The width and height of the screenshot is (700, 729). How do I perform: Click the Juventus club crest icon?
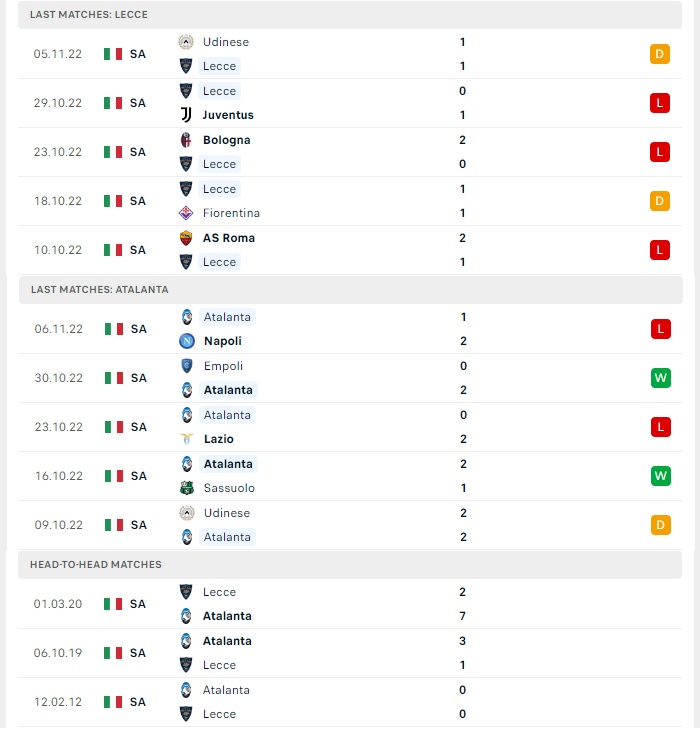tap(186, 115)
